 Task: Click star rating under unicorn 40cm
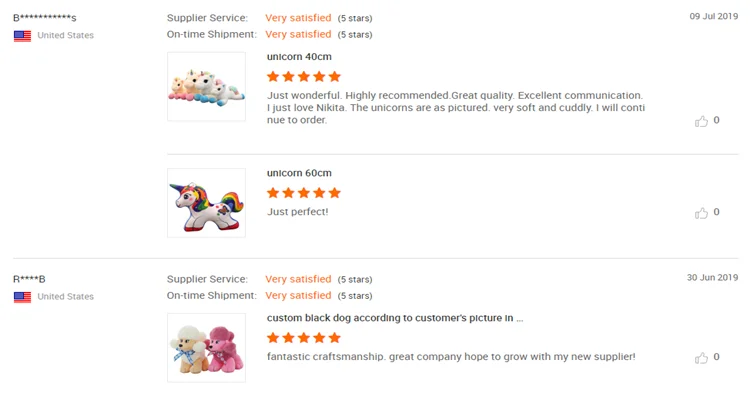pos(304,77)
